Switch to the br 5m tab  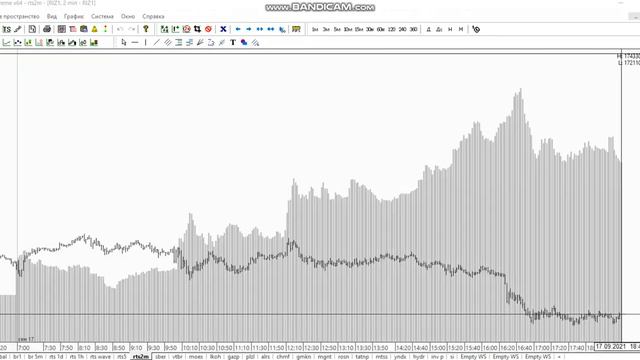35,357
